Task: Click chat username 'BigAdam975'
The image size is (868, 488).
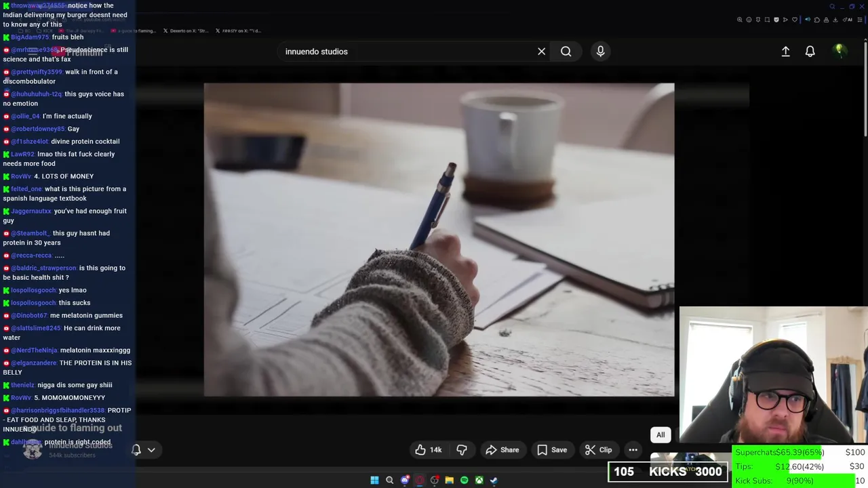Action: [30, 37]
